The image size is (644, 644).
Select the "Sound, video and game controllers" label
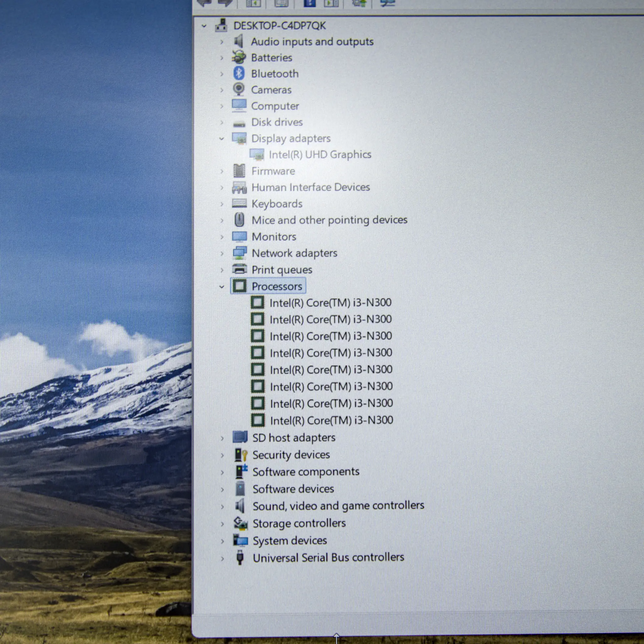(339, 506)
